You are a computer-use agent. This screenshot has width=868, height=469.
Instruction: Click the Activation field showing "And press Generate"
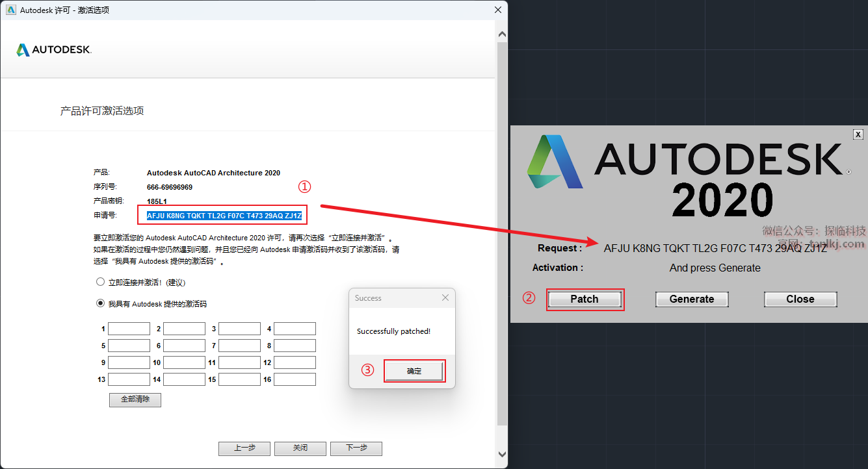(715, 268)
